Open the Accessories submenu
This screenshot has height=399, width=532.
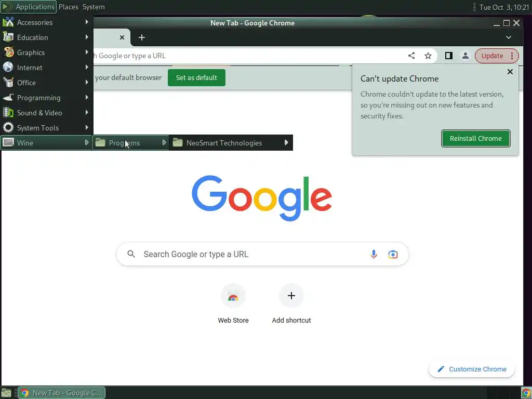(x=46, y=22)
